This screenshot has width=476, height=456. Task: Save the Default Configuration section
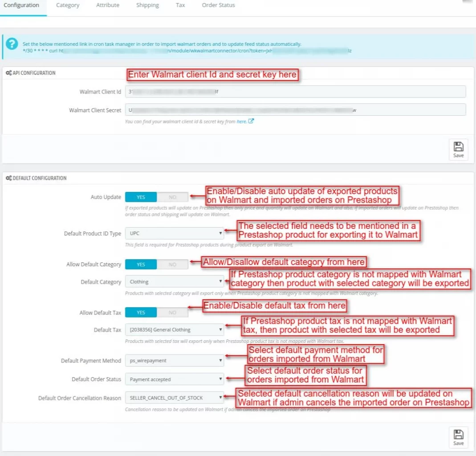point(458,437)
